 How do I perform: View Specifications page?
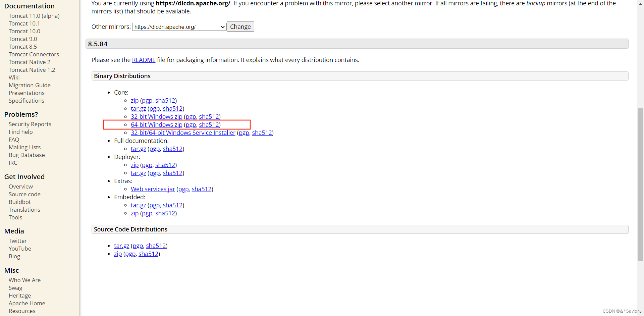click(26, 101)
